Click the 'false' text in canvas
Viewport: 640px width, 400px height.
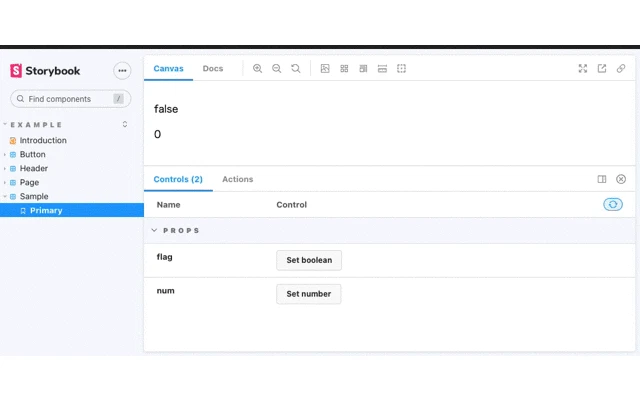(166, 109)
